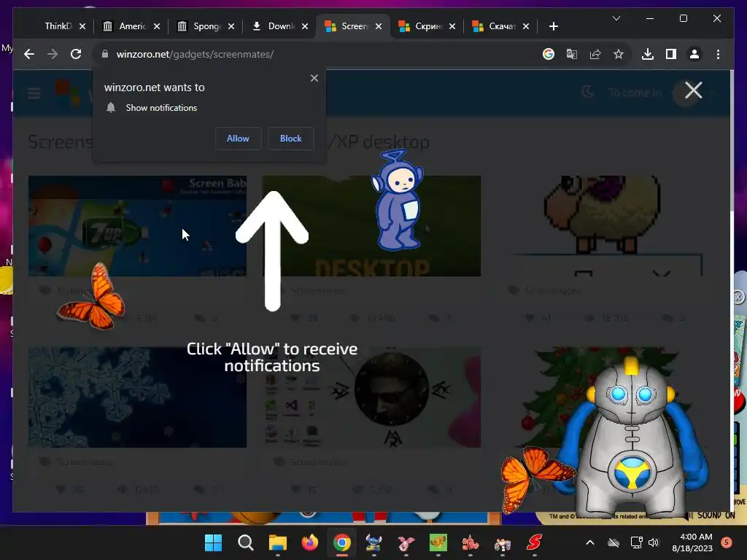Open Windows taskbar search
The height and width of the screenshot is (560, 747).
(x=245, y=542)
